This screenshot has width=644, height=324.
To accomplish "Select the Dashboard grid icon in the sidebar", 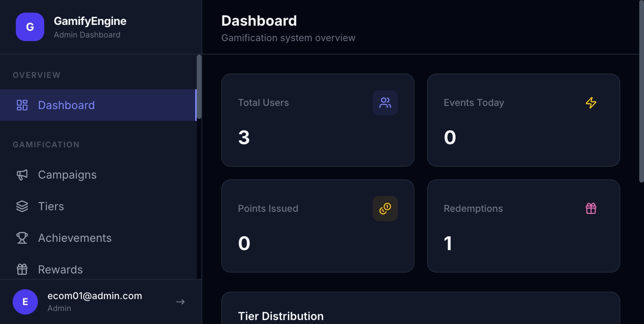I will pos(22,105).
